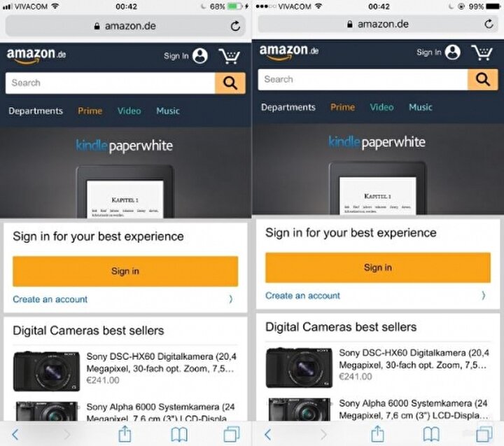The width and height of the screenshot is (504, 446).
Task: Open the tabs overview on the left phone
Action: [x=232, y=434]
